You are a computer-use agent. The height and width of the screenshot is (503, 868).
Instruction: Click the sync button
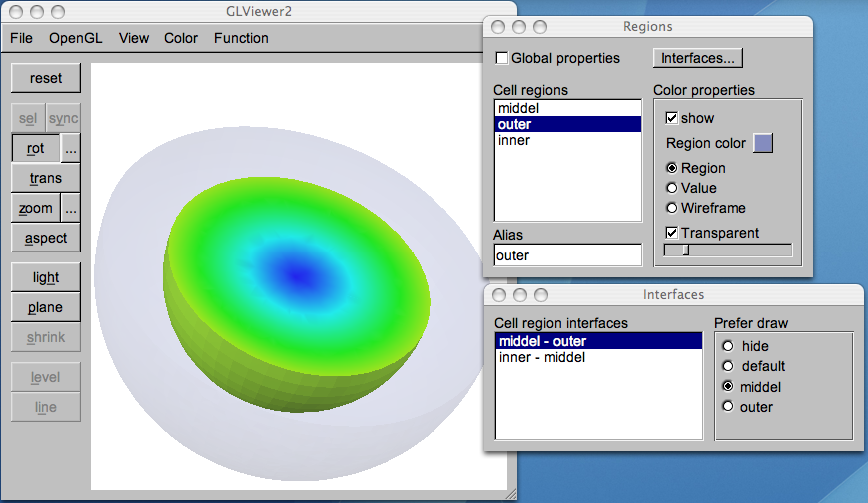(x=63, y=118)
